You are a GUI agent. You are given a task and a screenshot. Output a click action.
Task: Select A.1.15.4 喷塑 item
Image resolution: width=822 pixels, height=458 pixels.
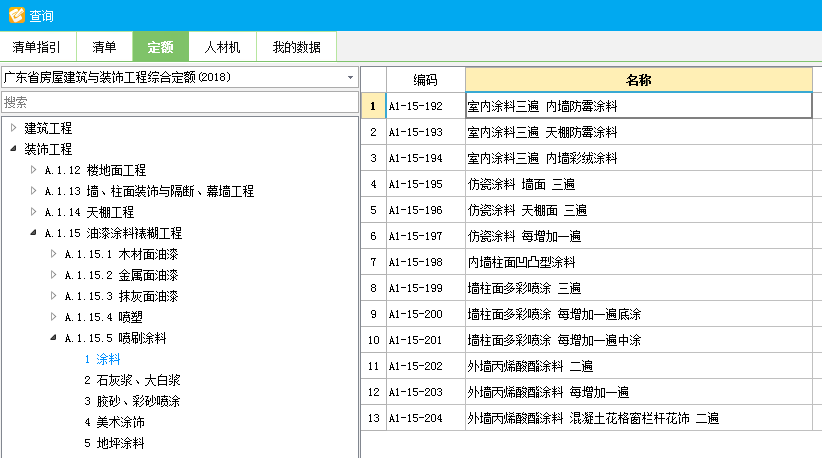(103, 317)
